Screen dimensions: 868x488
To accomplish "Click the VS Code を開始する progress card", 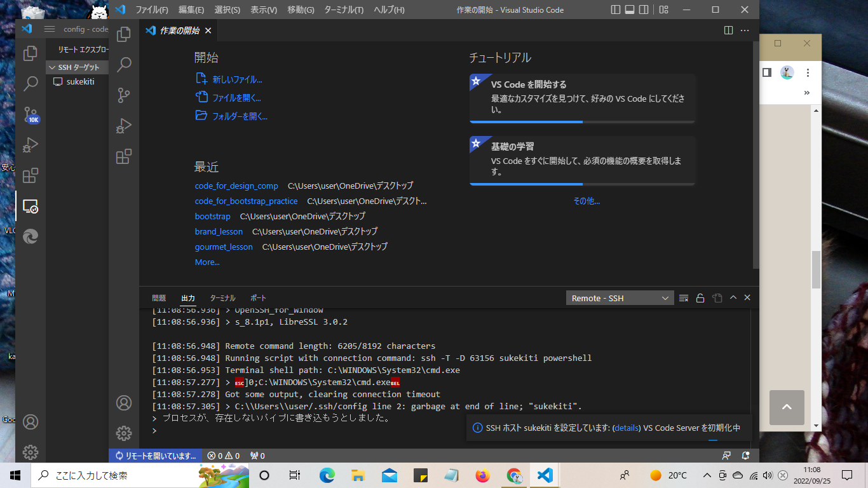I will pyautogui.click(x=582, y=97).
